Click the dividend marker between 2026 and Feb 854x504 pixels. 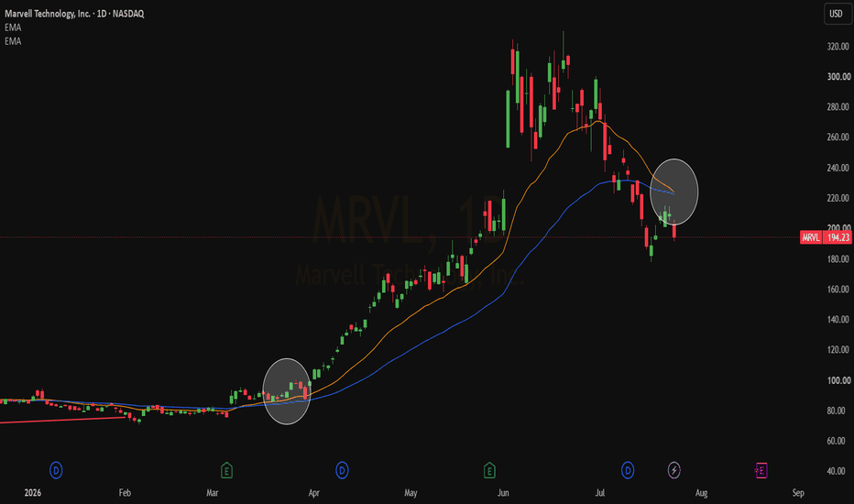(56, 470)
